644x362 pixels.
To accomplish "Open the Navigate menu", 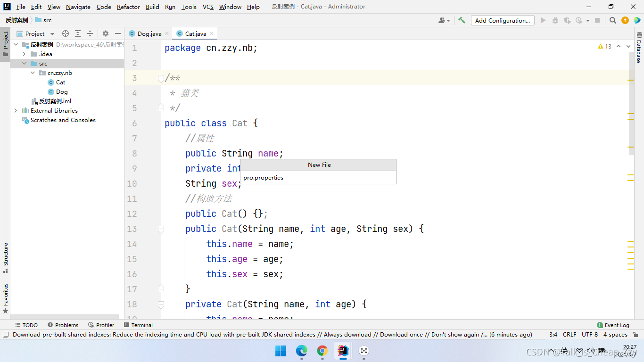I will pos(78,7).
